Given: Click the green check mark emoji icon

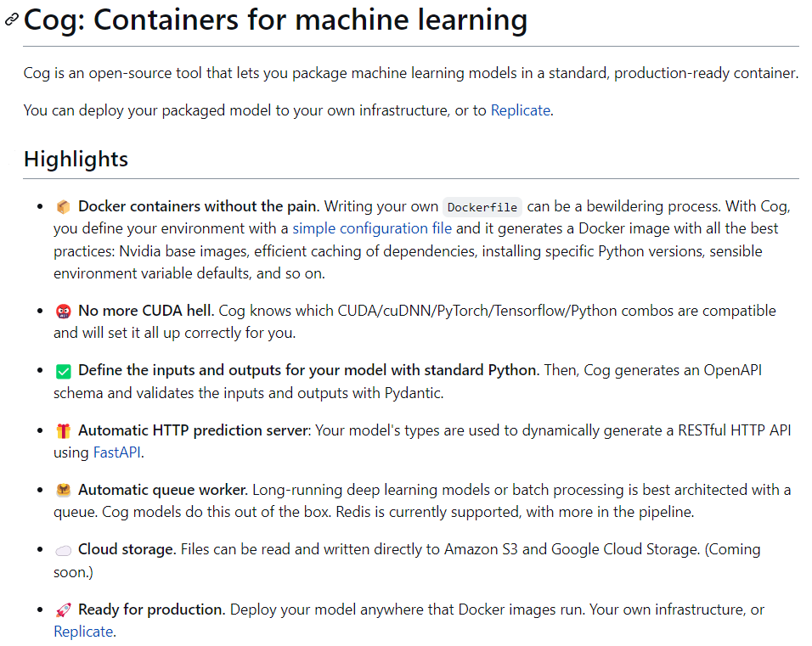Looking at the screenshot, I should click(x=63, y=371).
